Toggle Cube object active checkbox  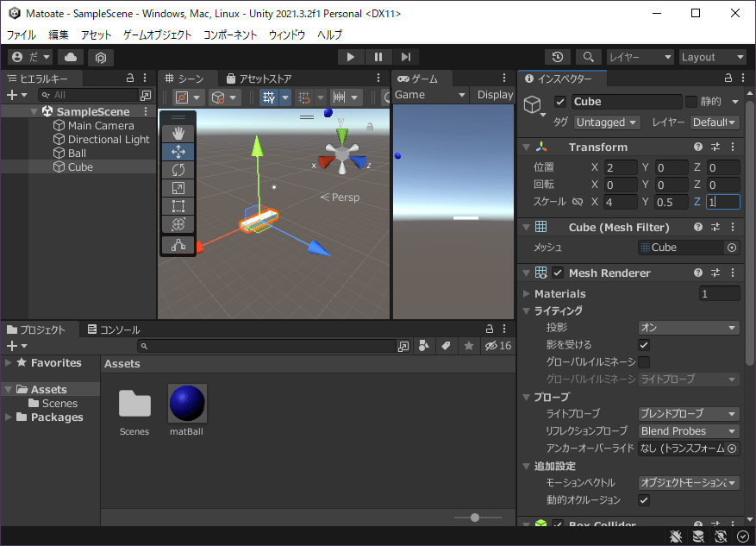tap(559, 102)
